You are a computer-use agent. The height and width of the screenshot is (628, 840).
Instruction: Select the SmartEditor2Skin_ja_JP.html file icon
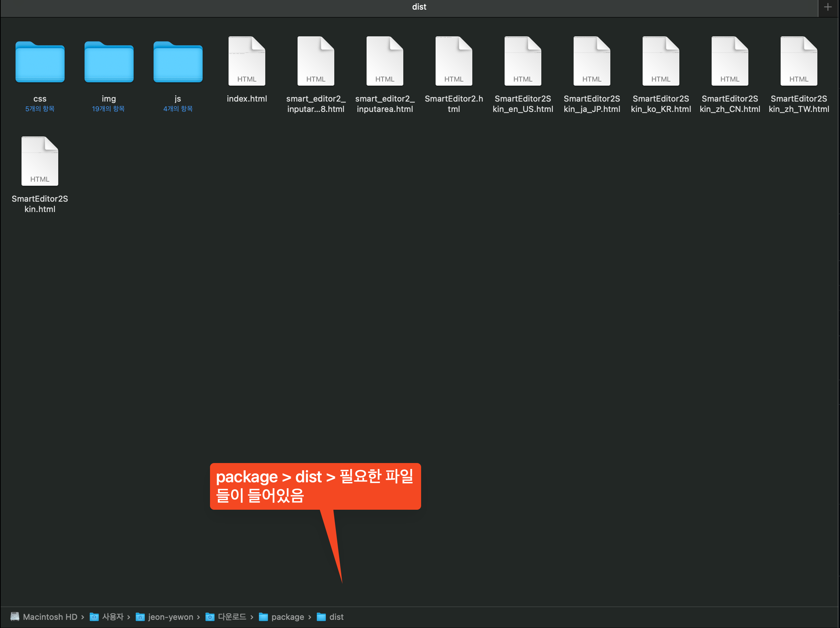click(x=592, y=61)
